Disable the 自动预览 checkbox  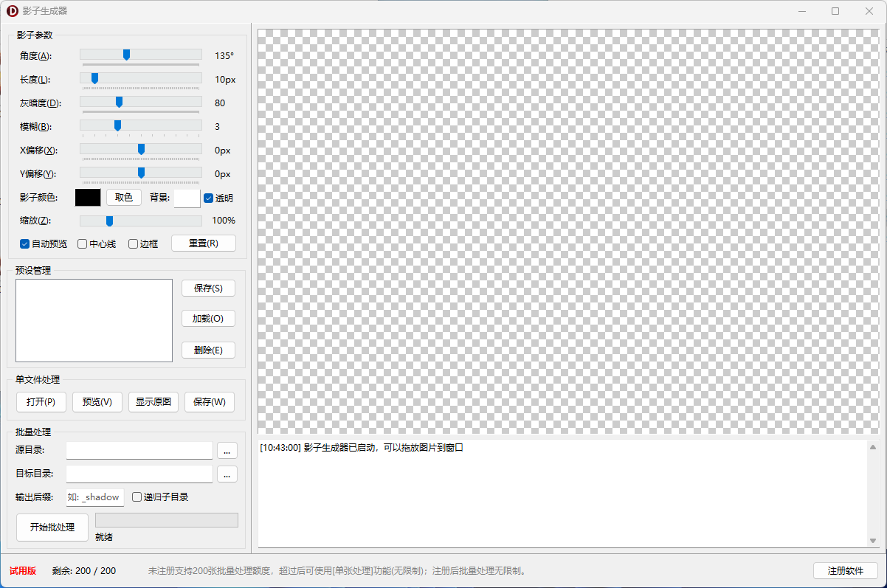pyautogui.click(x=25, y=243)
